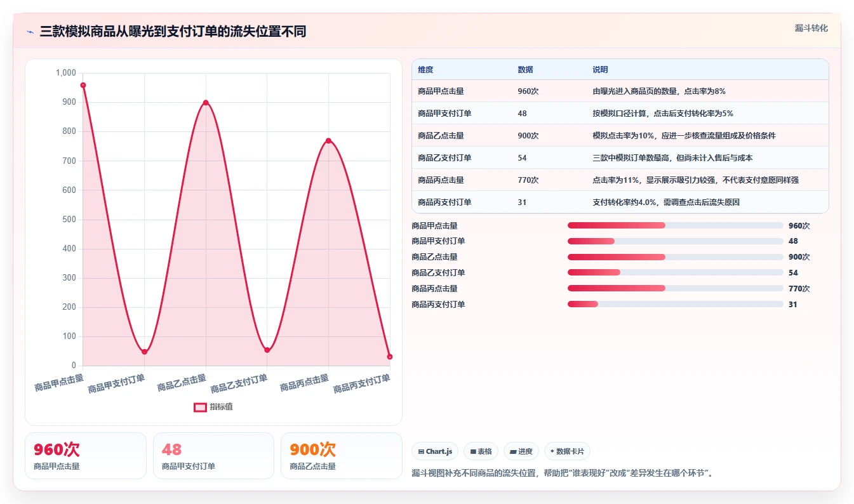Viewport: 854px width, 504px height.
Task: Click the 商品乙支付订单 progress bar
Action: (675, 273)
